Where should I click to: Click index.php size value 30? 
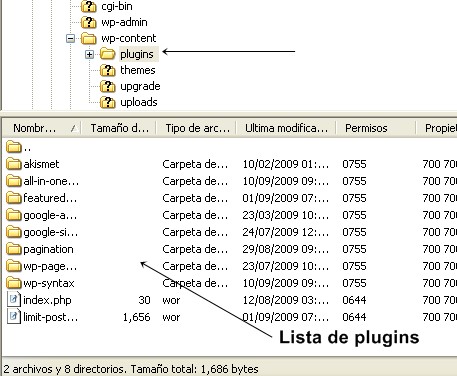pyautogui.click(x=144, y=300)
